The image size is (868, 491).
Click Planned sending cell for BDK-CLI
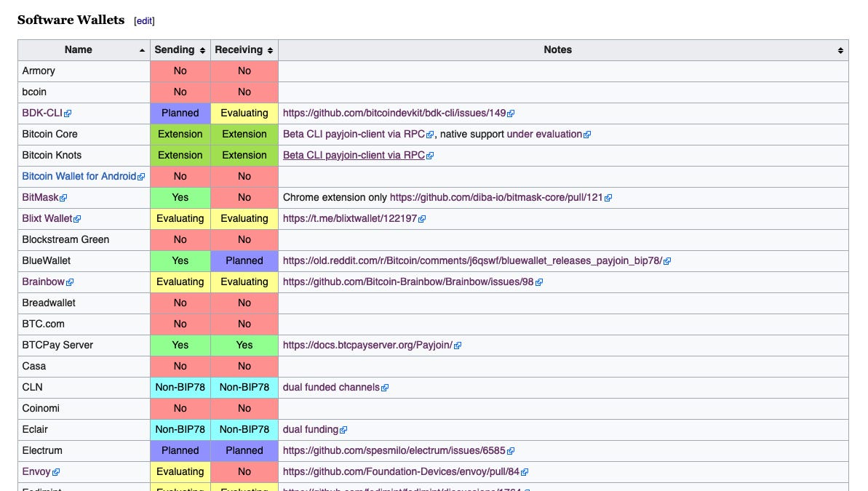[x=180, y=113]
